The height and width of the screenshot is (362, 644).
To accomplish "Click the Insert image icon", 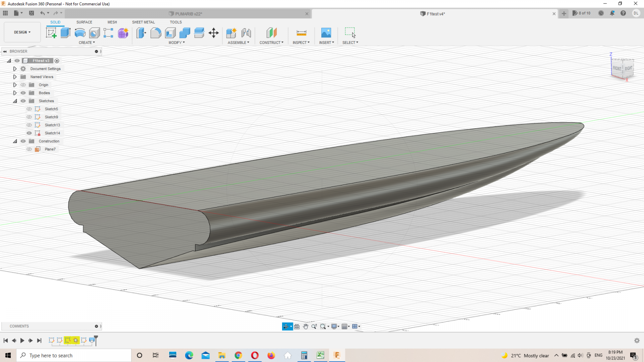I will pyautogui.click(x=326, y=33).
